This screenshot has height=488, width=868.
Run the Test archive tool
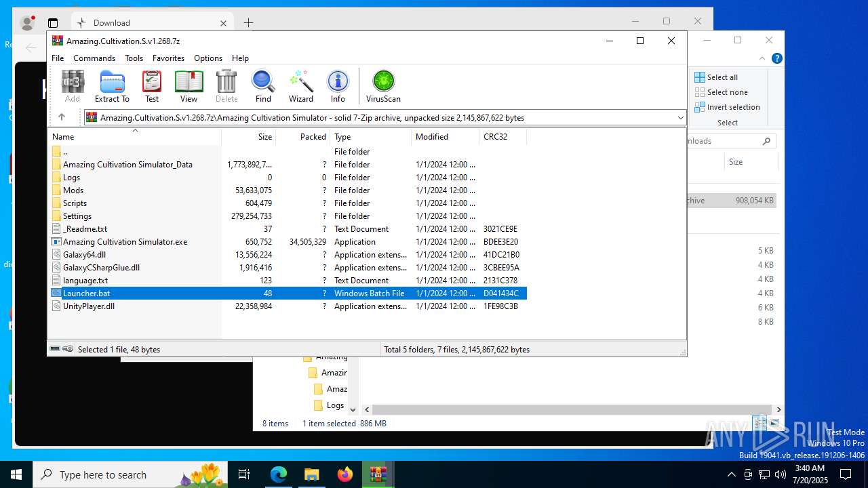point(152,87)
